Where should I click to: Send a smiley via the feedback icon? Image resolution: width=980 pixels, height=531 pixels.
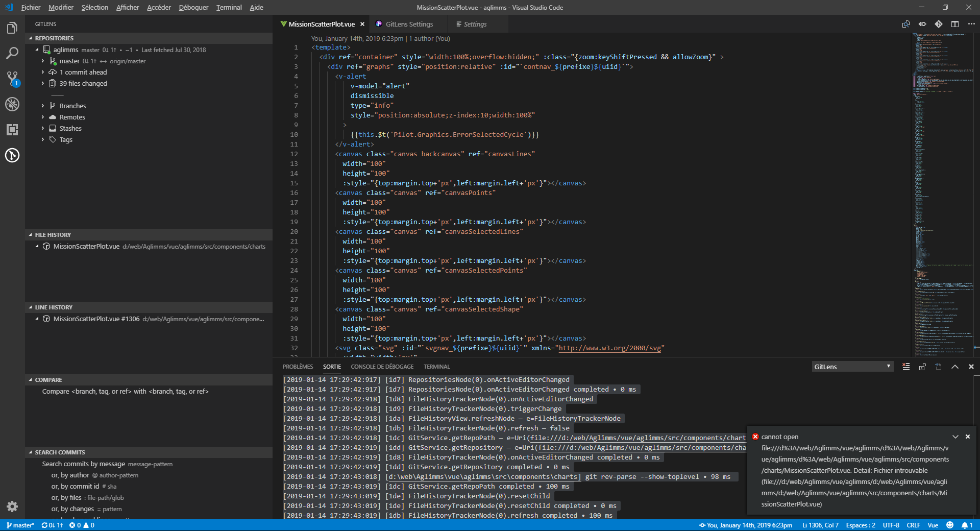[950, 525]
